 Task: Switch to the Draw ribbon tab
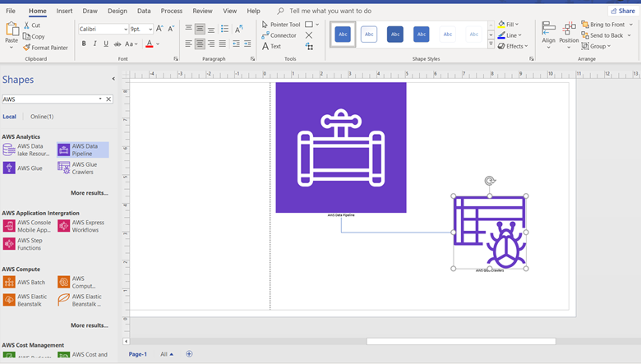(x=90, y=11)
